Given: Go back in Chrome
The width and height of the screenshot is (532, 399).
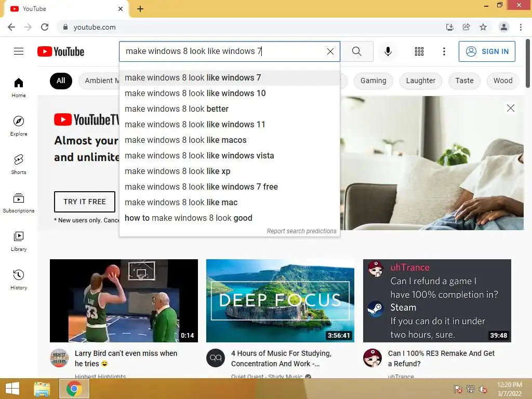Looking at the screenshot, I should 11,27.
